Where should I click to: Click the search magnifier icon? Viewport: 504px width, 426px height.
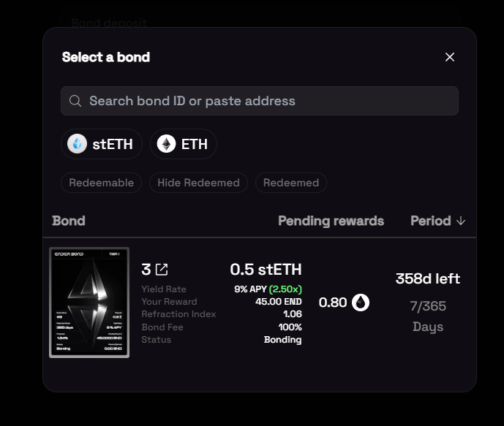click(x=75, y=101)
